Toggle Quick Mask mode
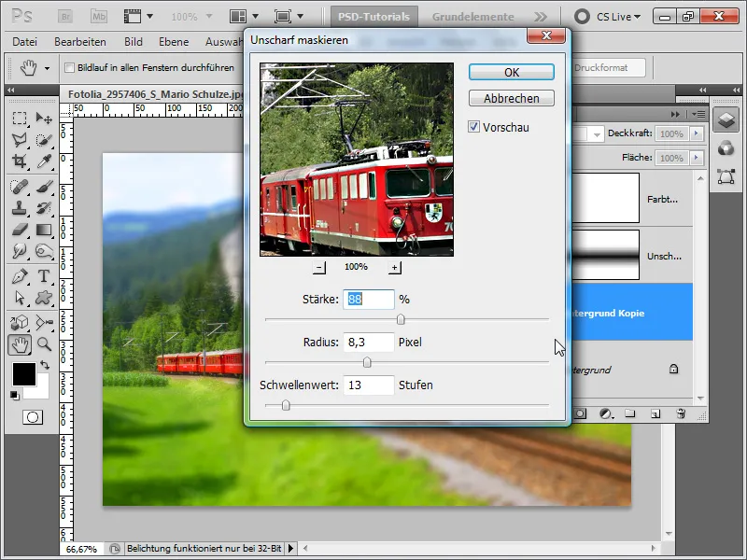Screen dimensions: 747x560 click(x=33, y=417)
